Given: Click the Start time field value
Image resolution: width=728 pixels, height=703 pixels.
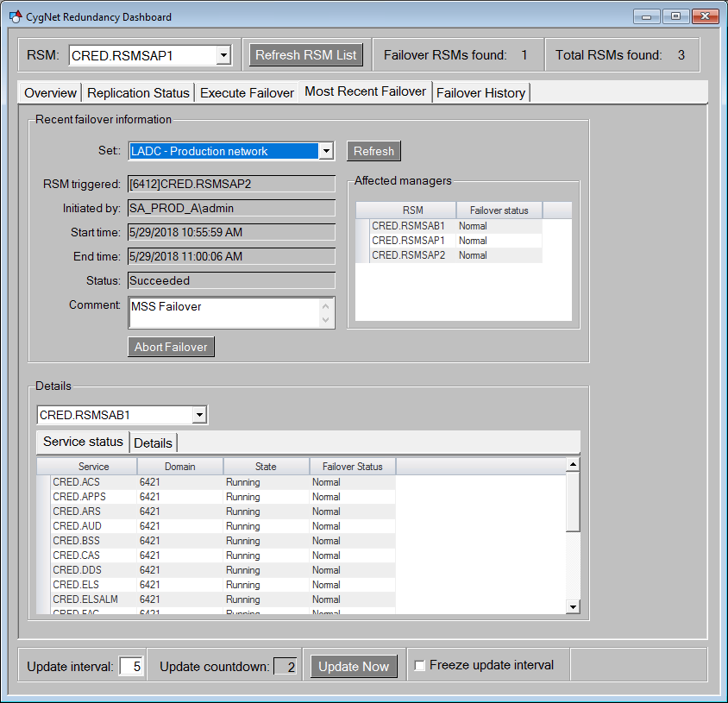Looking at the screenshot, I should [x=231, y=232].
